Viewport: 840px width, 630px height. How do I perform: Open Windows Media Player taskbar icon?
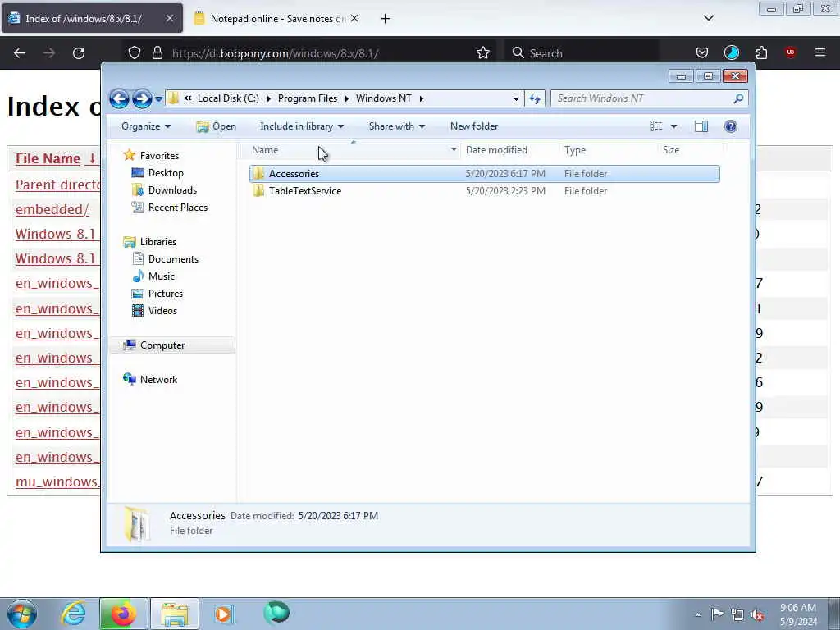(223, 614)
